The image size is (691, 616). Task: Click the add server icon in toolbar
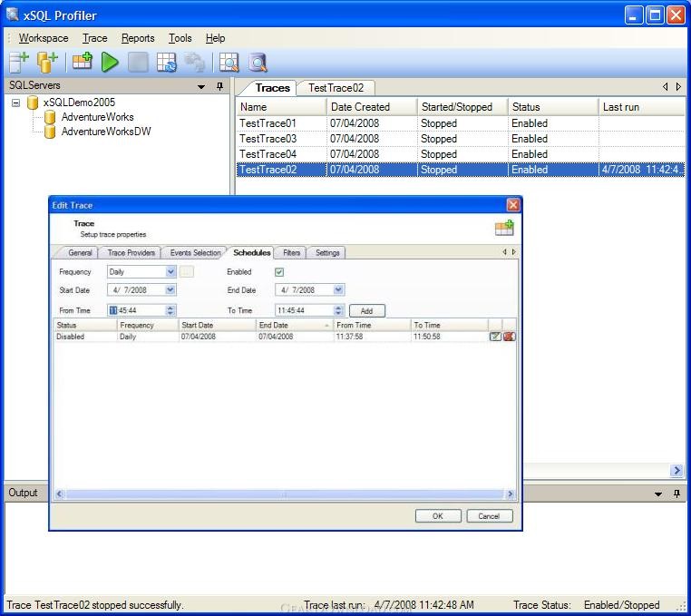click(19, 63)
